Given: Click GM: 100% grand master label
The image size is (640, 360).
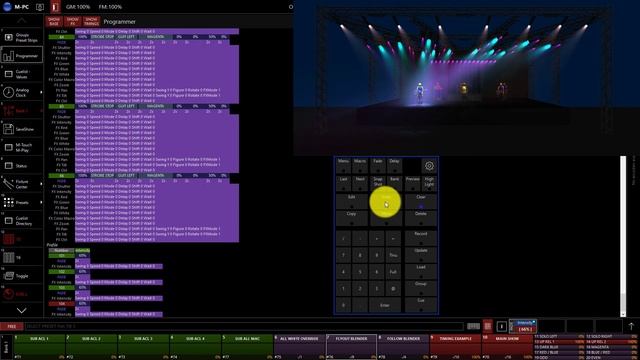Looking at the screenshot, I should pyautogui.click(x=78, y=7).
